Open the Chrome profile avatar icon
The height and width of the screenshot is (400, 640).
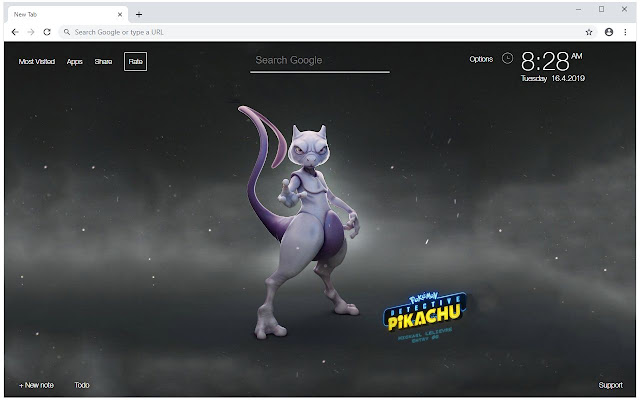609,32
